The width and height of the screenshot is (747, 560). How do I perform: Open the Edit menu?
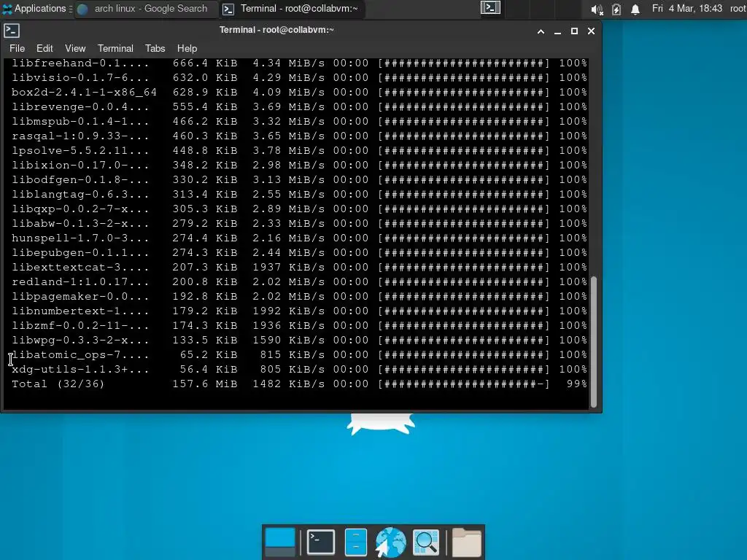[44, 49]
